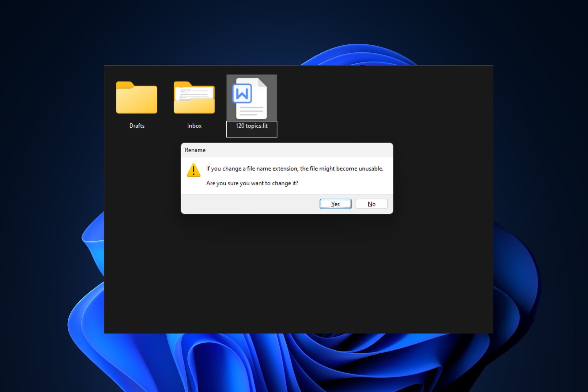The image size is (588, 392).
Task: Keep the file usable by pressing No
Action: click(x=371, y=204)
